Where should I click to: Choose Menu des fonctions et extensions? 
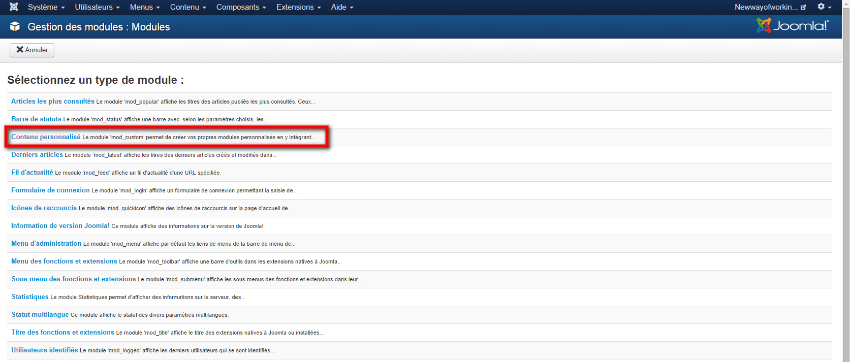point(64,261)
